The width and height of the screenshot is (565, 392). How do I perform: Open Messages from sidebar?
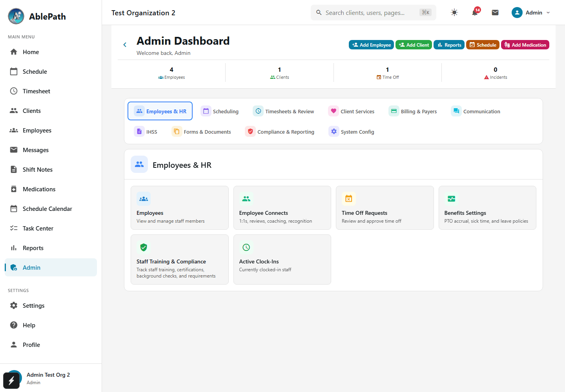click(51, 150)
